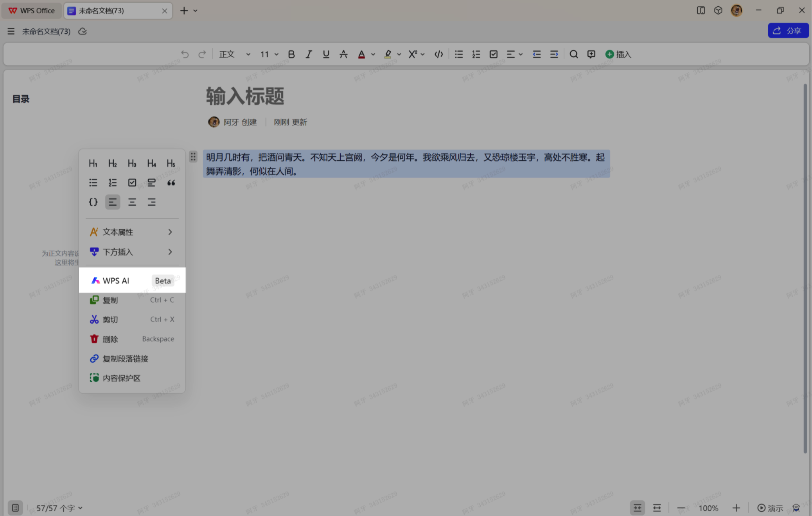Click the blue 分享 button
The width and height of the screenshot is (812, 516).
(788, 30)
